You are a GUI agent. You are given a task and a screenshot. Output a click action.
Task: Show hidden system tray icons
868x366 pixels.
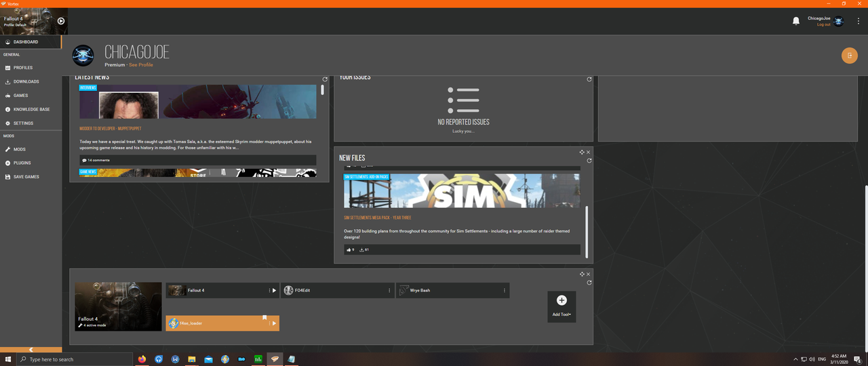(795, 359)
